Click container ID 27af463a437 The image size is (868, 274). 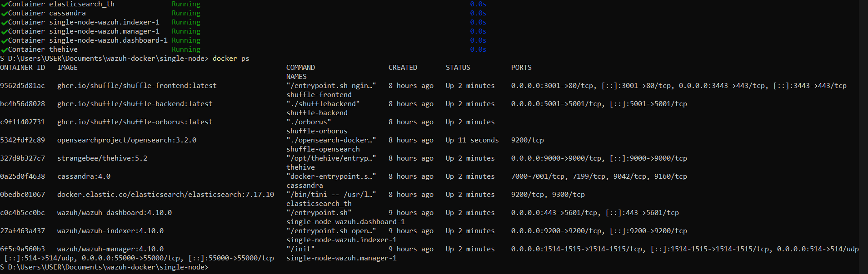tap(22, 231)
